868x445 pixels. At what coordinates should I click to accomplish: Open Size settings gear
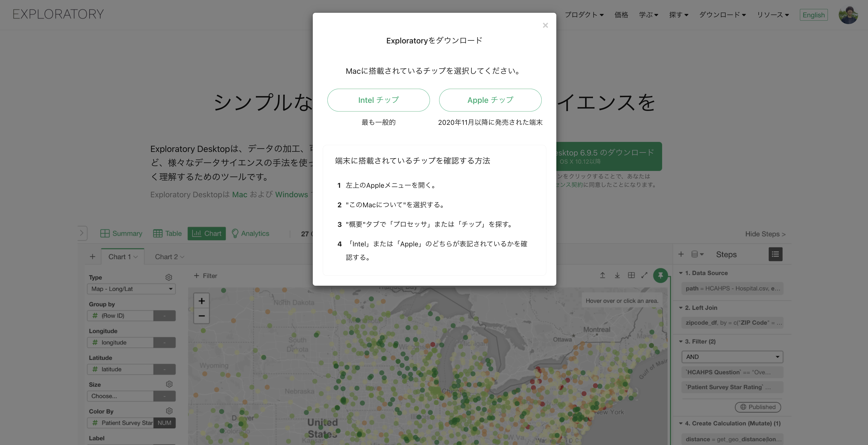coord(169,384)
